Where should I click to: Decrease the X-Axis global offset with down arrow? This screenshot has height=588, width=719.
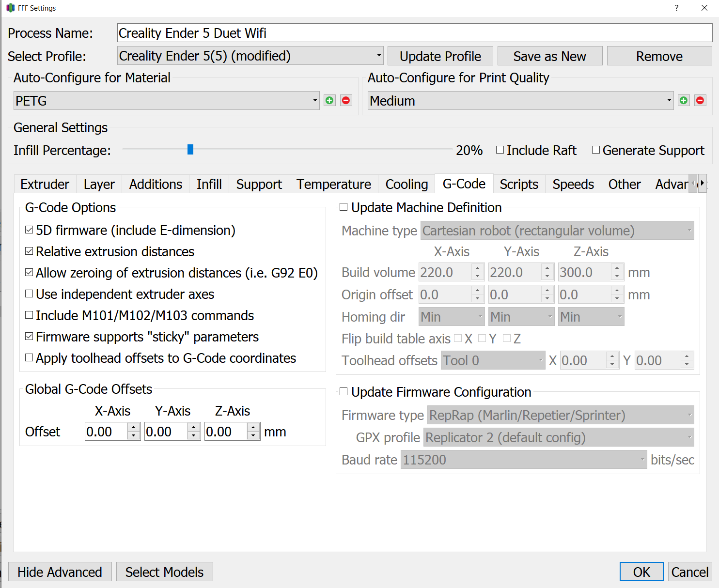click(134, 436)
